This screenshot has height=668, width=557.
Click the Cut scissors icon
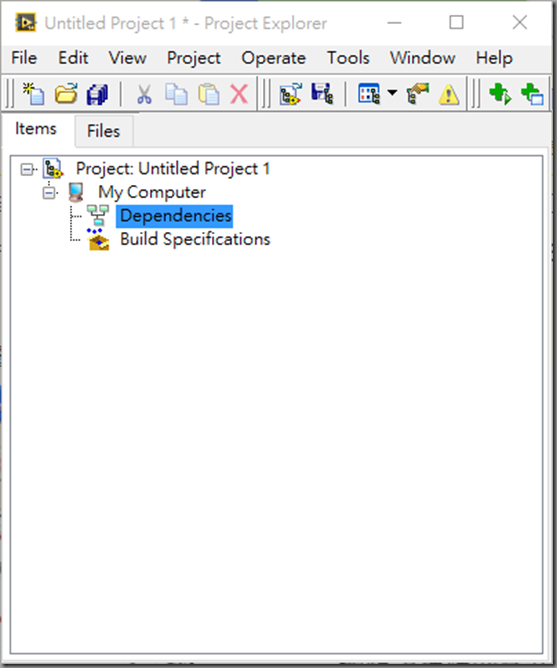[x=144, y=94]
